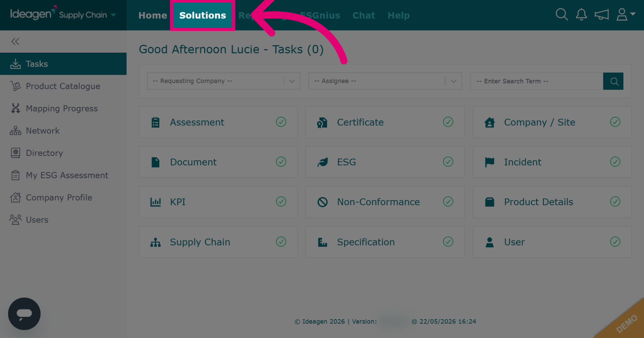Toggle the KPI check circle
Viewport: 644px width, 338px height.
(281, 202)
